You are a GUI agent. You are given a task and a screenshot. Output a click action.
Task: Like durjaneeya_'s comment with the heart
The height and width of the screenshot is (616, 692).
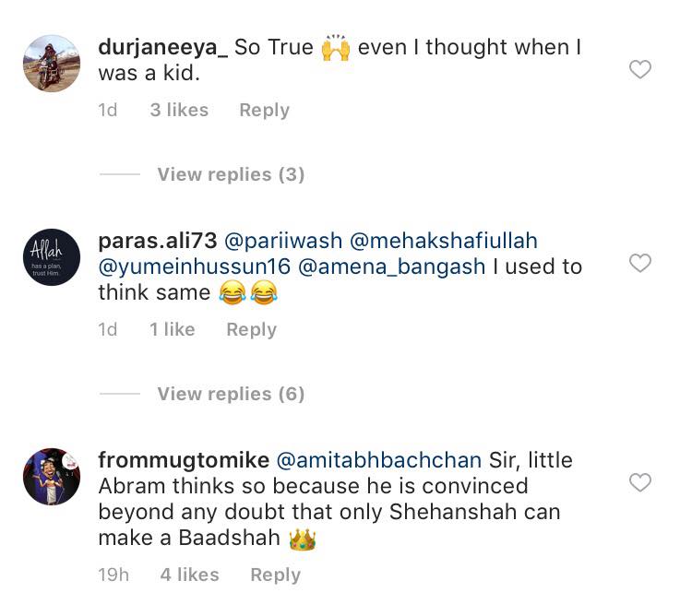639,69
